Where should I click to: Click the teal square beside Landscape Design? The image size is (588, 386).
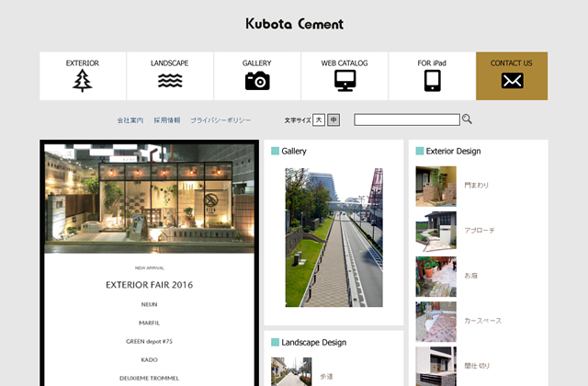pyautogui.click(x=275, y=342)
